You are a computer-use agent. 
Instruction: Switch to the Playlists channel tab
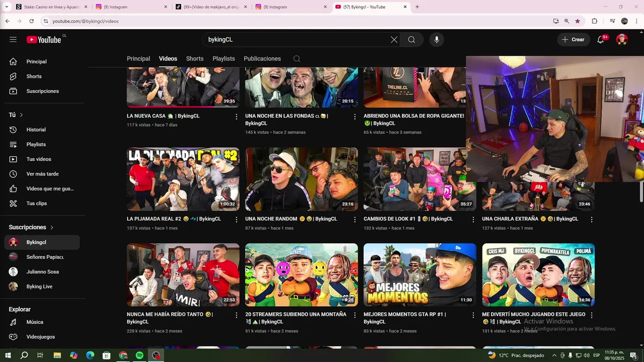click(223, 59)
